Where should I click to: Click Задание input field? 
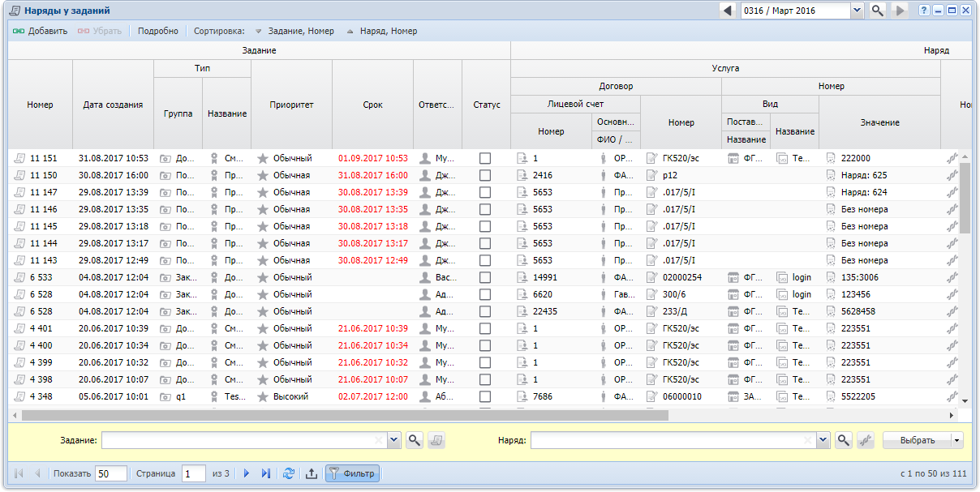click(x=243, y=440)
